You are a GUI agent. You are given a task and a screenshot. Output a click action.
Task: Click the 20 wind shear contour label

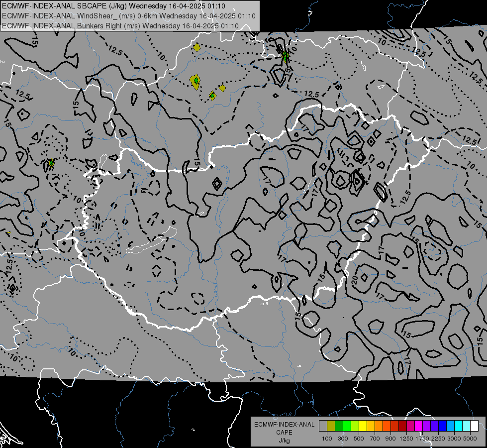point(355,279)
